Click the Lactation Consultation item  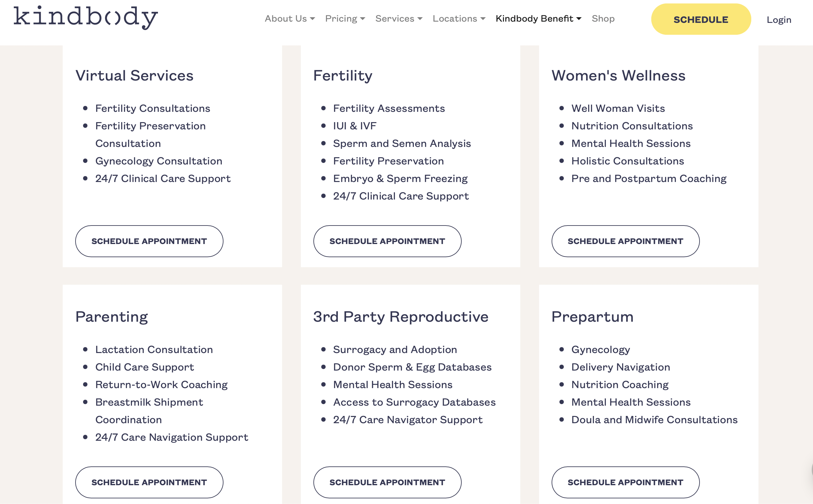pos(154,349)
